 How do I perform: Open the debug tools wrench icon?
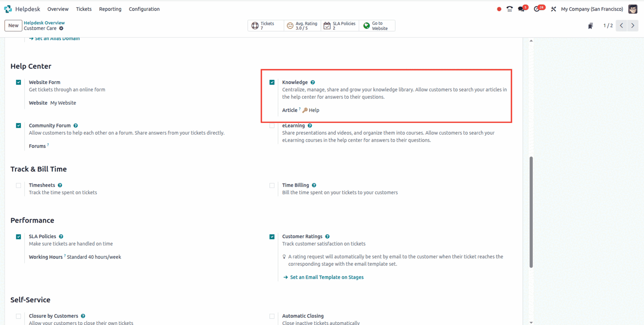554,9
